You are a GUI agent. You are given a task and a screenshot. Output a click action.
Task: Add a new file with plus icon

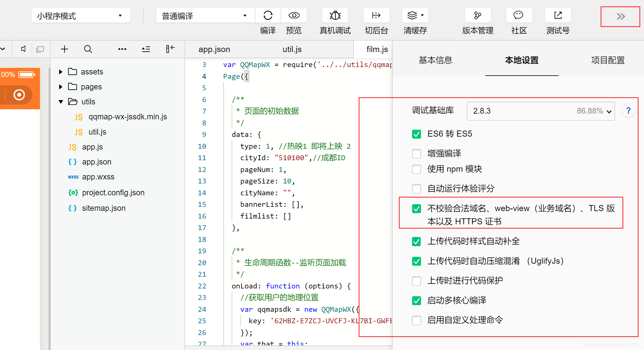(64, 49)
